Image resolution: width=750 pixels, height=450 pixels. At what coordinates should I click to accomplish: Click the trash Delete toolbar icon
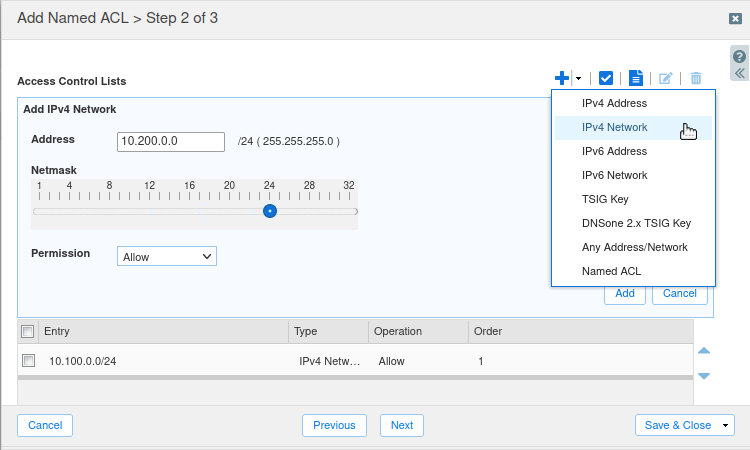(x=696, y=78)
